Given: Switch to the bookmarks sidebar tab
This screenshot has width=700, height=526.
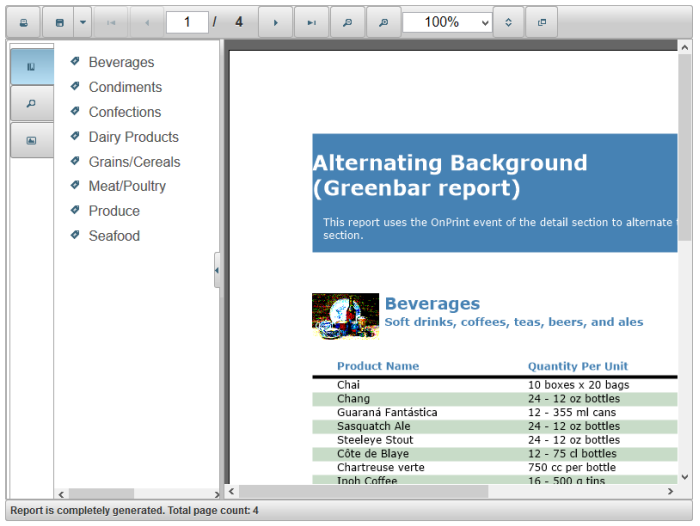Looking at the screenshot, I should click(31, 67).
